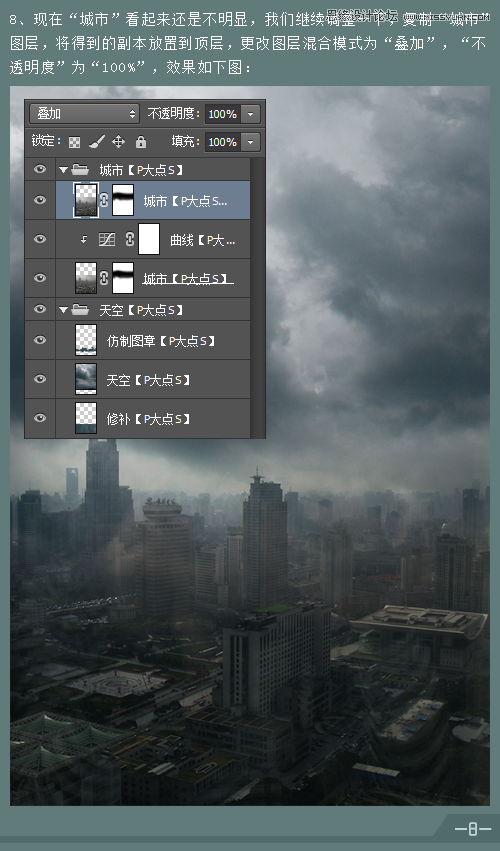
Task: Open the 填充 slider dropdown arrow
Action: pyautogui.click(x=251, y=142)
